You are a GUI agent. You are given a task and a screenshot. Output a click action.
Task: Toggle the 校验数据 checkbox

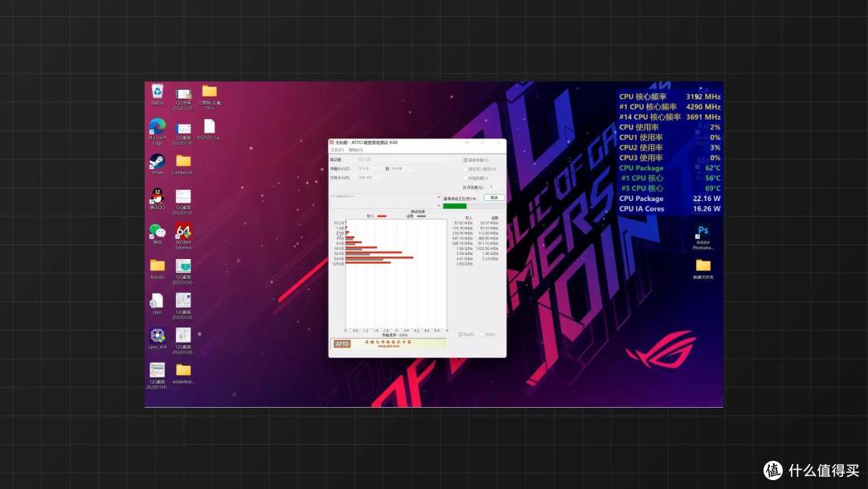[x=465, y=179]
